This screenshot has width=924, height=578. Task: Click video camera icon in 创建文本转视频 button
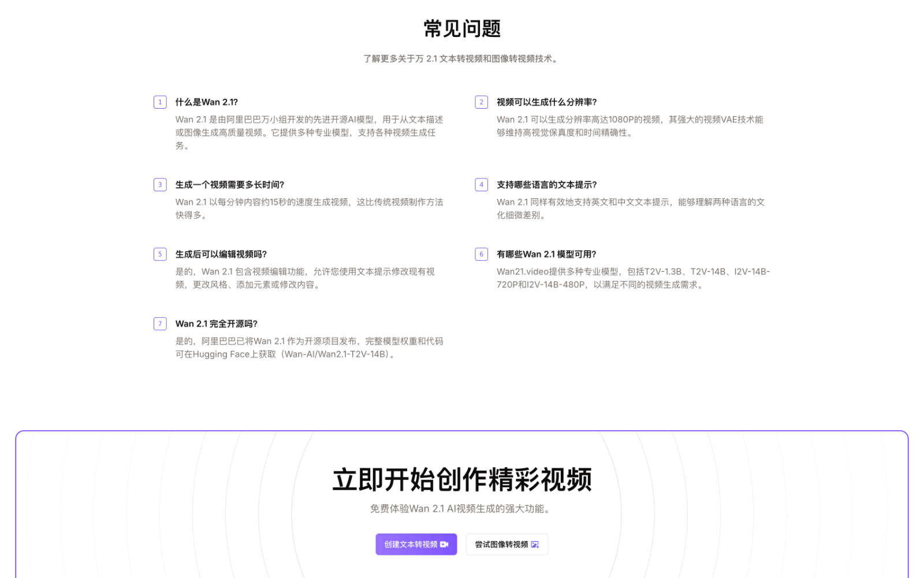click(x=444, y=544)
